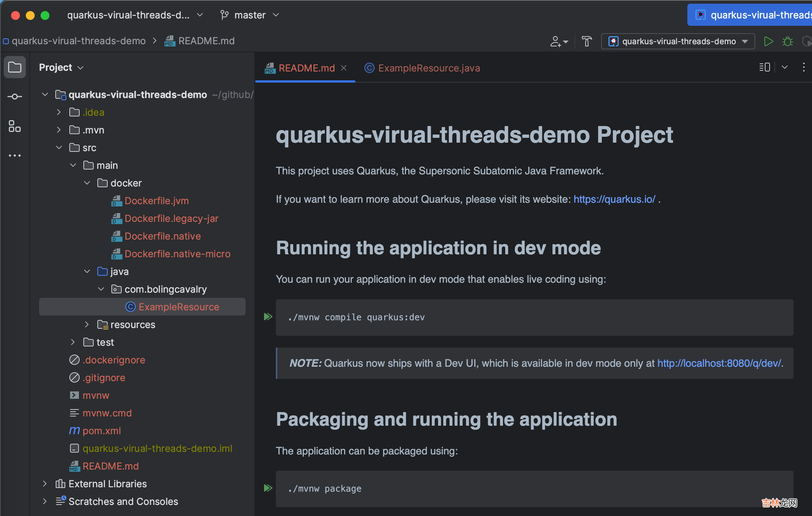Toggle editor and preview layout button

tap(764, 67)
